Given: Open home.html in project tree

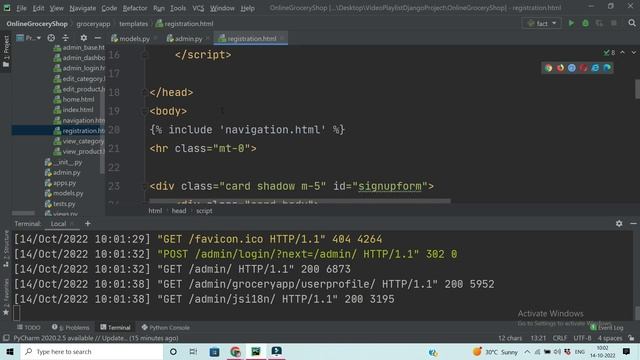Looking at the screenshot, I should [x=78, y=99].
